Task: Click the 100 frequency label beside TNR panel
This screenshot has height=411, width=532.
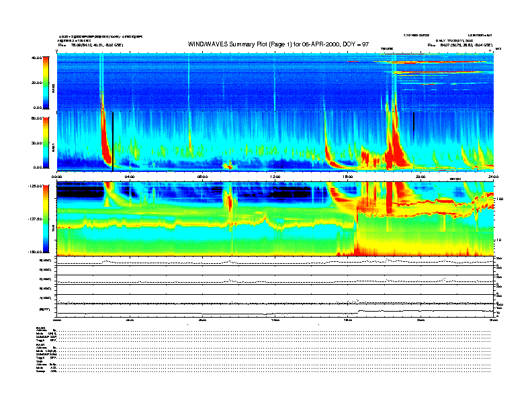Action: tap(500, 199)
